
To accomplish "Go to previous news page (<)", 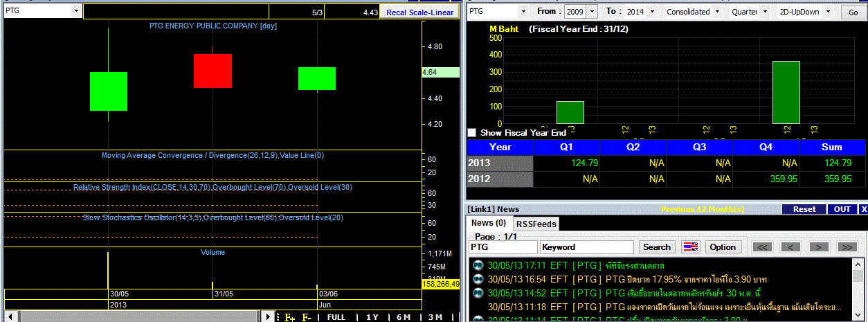I will [790, 247].
